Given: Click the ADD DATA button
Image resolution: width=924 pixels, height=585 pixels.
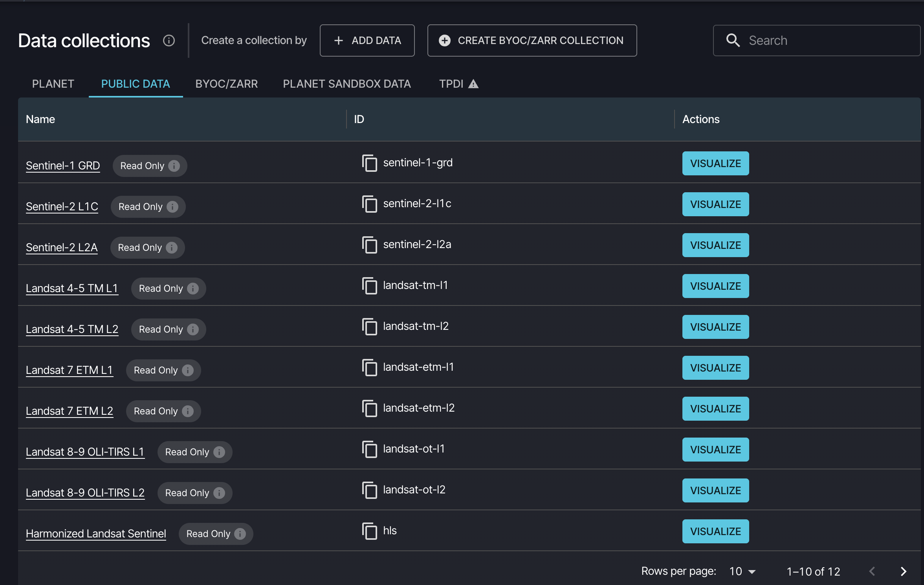Looking at the screenshot, I should coord(367,40).
